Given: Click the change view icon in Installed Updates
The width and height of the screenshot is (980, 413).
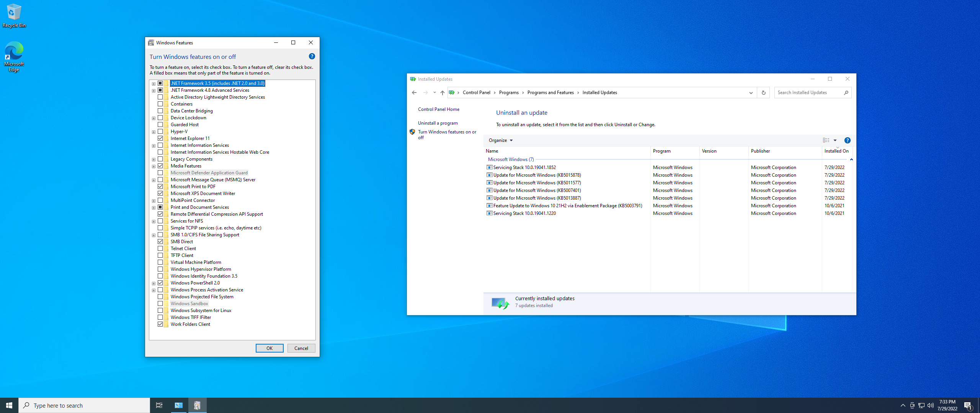Looking at the screenshot, I should (826, 140).
